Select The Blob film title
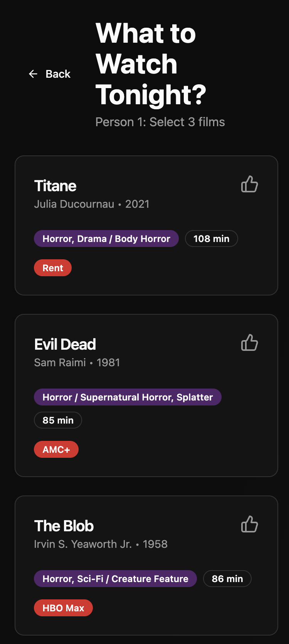 (64, 526)
